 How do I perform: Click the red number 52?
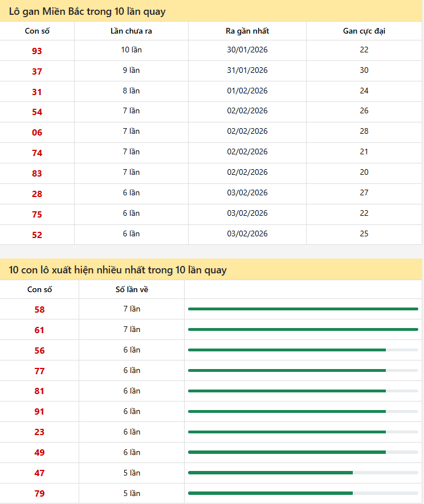37,235
